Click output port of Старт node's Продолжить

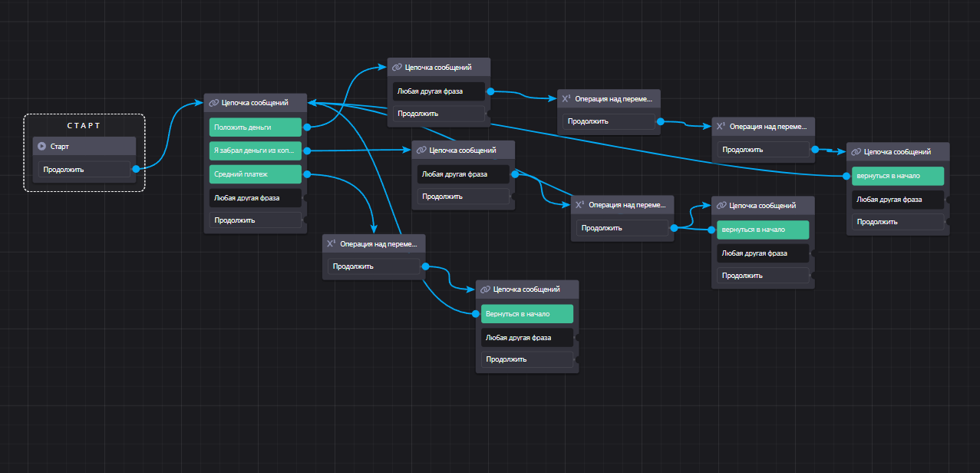(136, 170)
